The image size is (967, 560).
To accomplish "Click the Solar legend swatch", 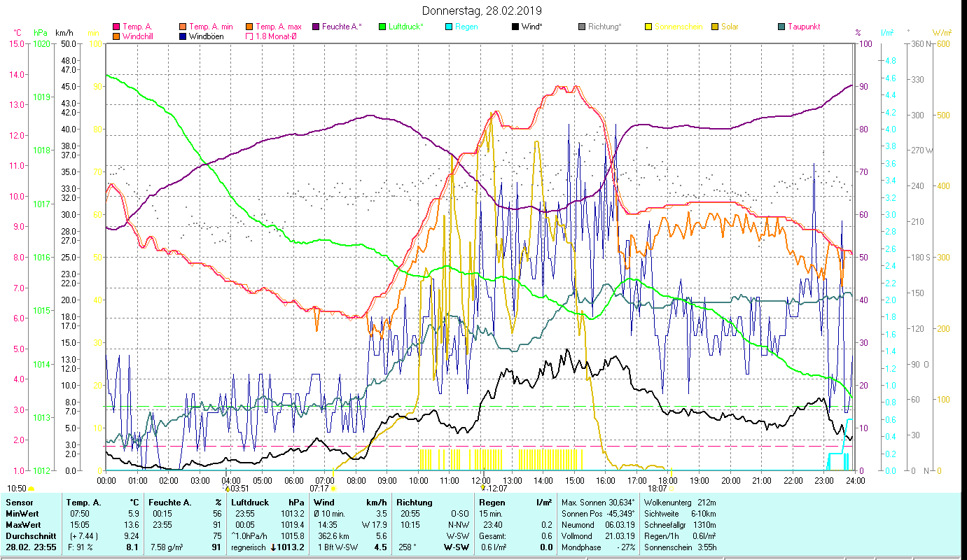I will [715, 27].
